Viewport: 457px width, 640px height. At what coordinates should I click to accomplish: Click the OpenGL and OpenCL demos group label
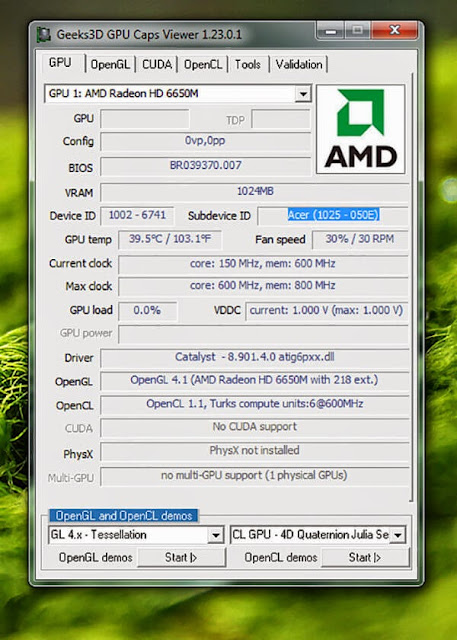click(x=124, y=516)
